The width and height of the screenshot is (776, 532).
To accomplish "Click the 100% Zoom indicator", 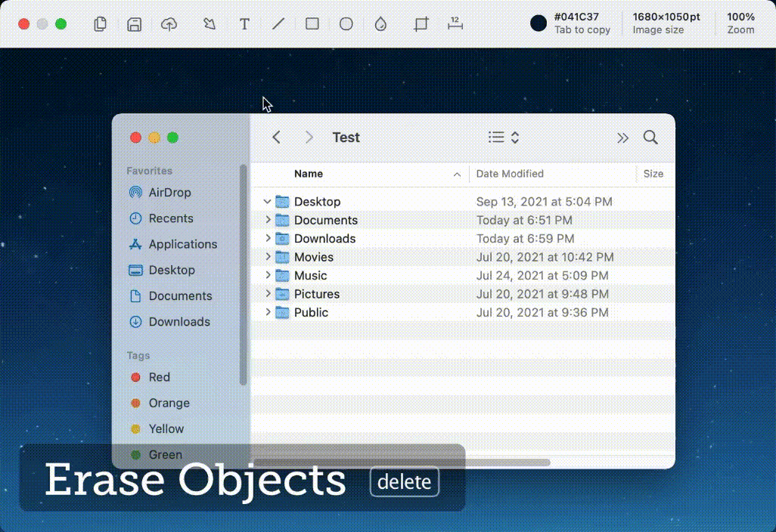I will [740, 23].
